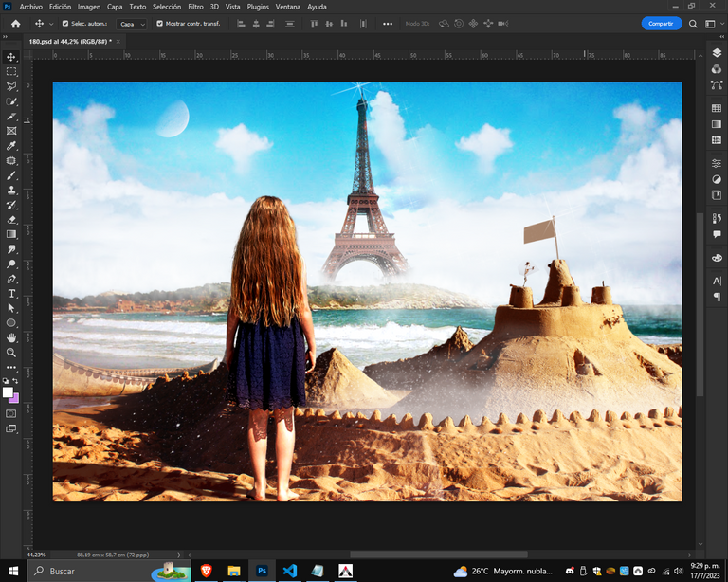The width and height of the screenshot is (728, 582).
Task: Click the foreground color swatch
Action: tap(8, 392)
